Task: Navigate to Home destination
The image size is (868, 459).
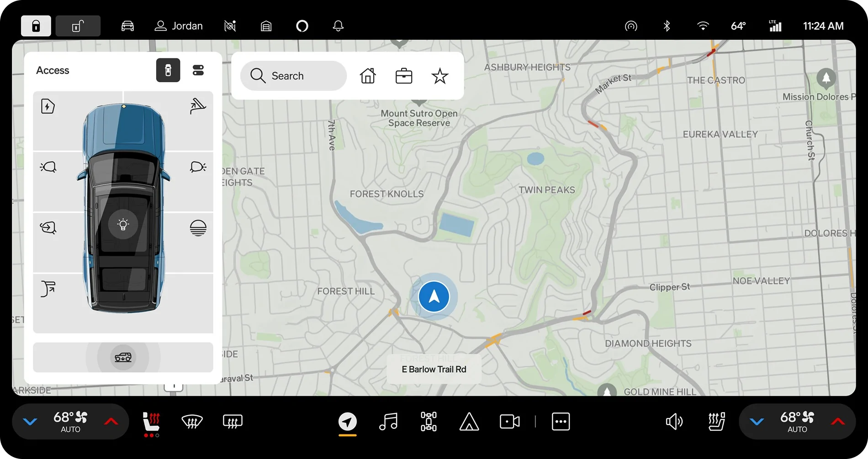Action: (x=368, y=76)
